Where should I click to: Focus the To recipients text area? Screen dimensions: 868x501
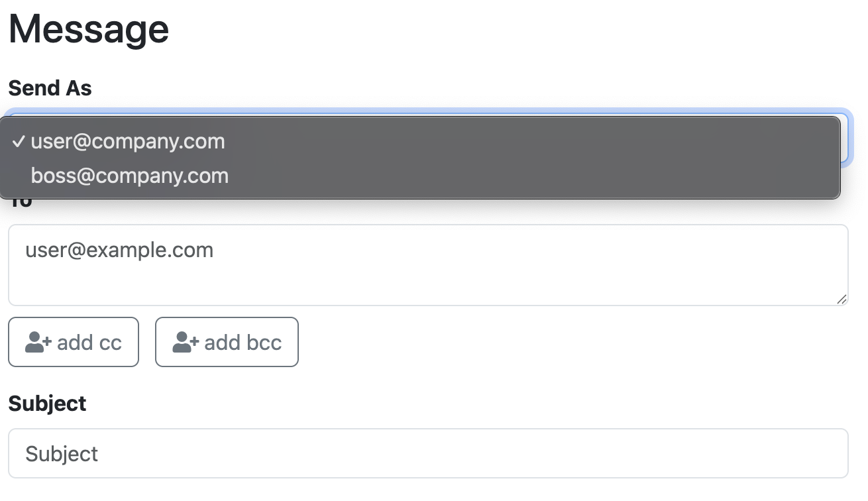(x=428, y=265)
